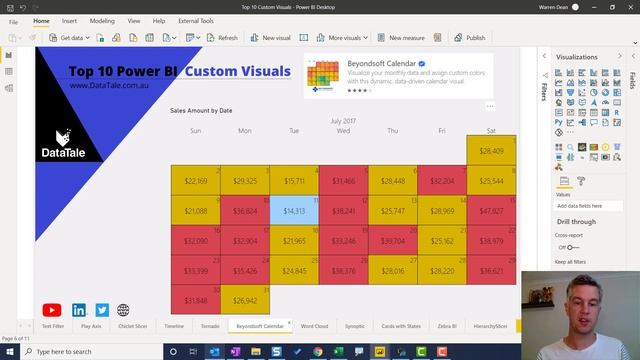Viewport: 640px width, 360px height.
Task: Undo using the title bar arrow
Action: (x=23, y=7)
